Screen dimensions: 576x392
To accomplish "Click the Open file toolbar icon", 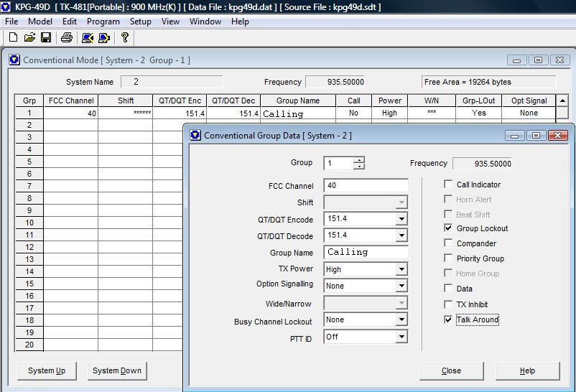I will click(x=29, y=37).
